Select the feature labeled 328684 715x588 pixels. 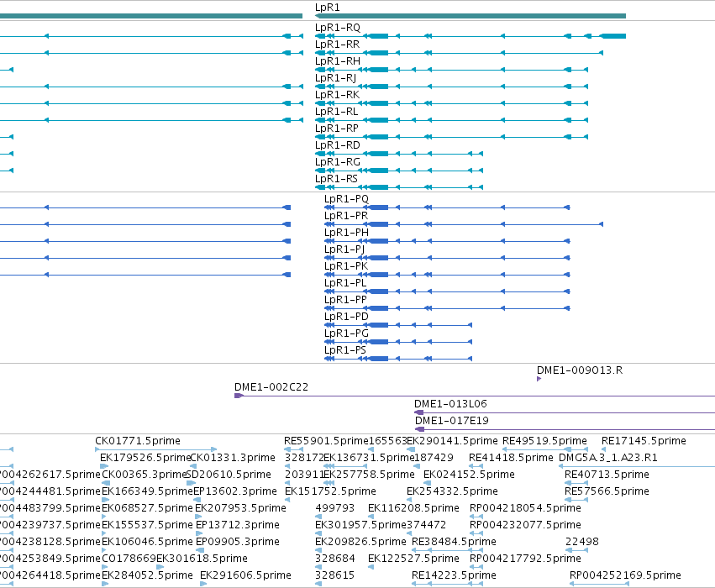(x=334, y=559)
